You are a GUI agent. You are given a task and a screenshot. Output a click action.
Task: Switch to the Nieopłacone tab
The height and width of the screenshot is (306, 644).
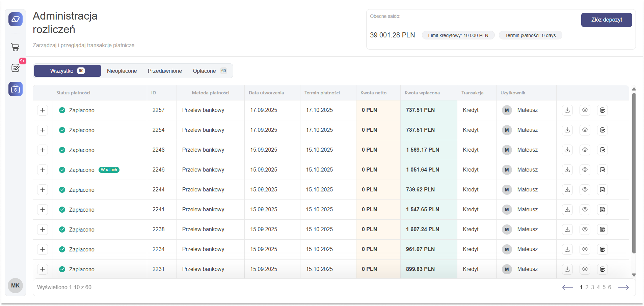coord(122,71)
